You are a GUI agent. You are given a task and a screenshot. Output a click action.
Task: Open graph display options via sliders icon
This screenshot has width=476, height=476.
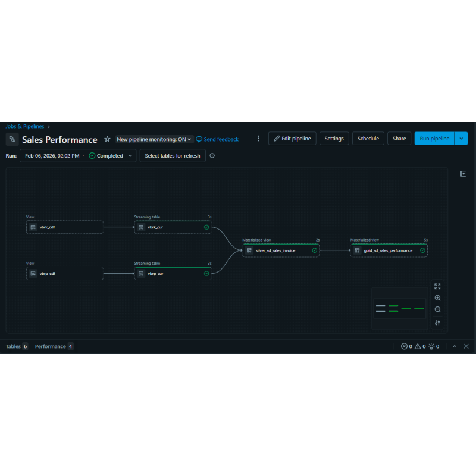click(437, 322)
